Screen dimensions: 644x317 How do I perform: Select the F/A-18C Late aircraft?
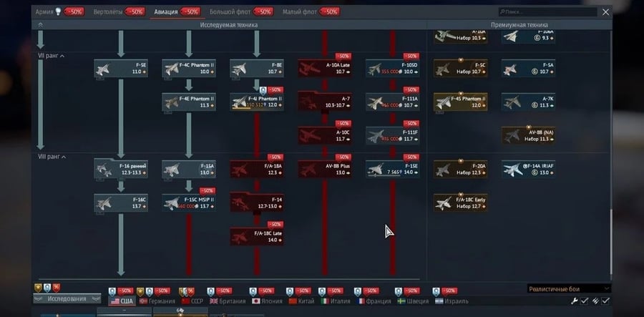pos(256,236)
